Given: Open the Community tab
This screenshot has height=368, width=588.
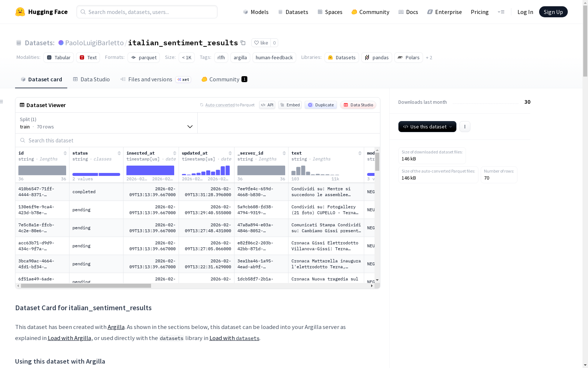Looking at the screenshot, I should coord(224,79).
